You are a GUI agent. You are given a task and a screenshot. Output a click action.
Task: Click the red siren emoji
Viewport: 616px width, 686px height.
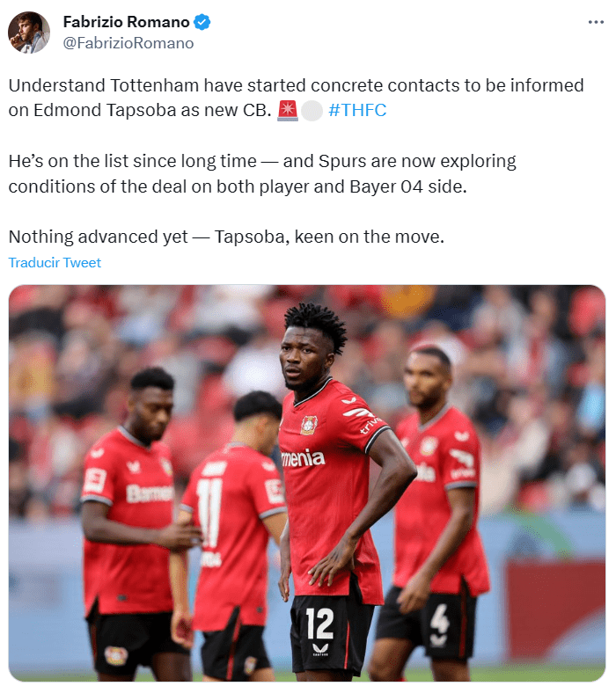tap(288, 110)
